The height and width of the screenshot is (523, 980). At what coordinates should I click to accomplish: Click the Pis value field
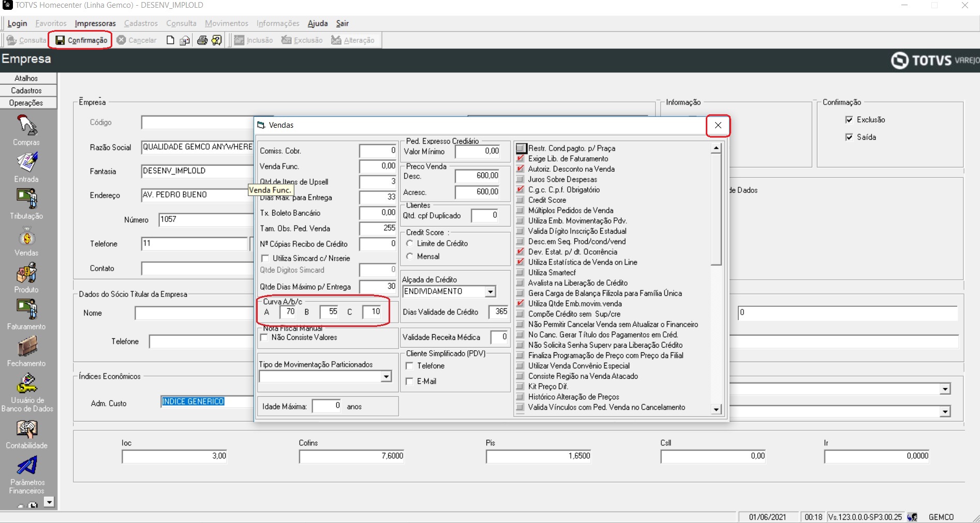tap(539, 456)
